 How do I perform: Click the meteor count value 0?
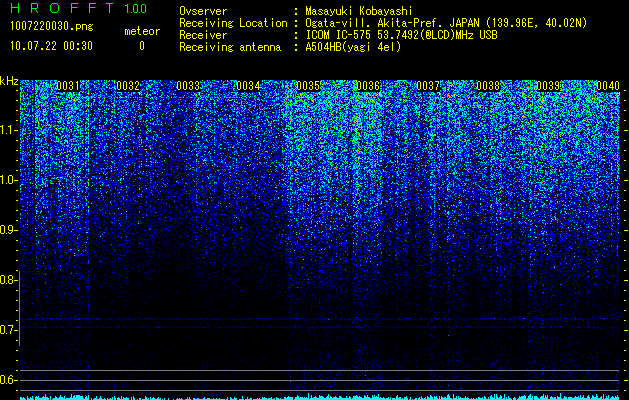click(142, 46)
